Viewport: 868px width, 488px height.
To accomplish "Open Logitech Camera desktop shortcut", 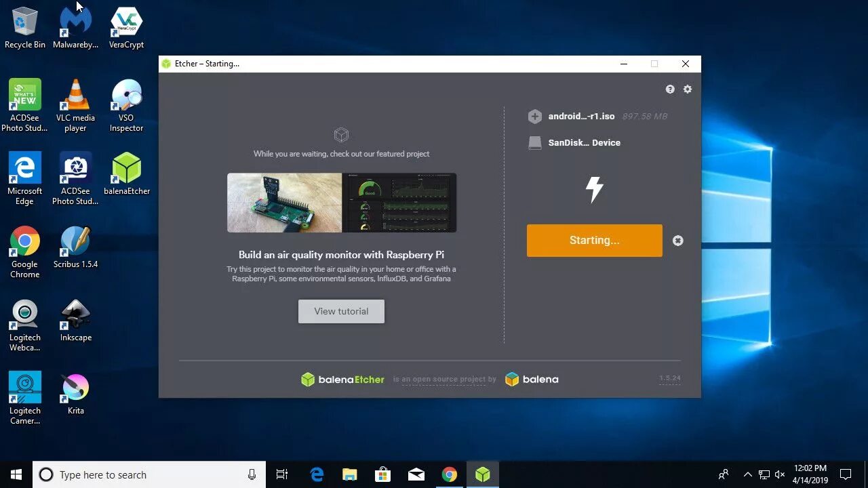I will 25,399.
